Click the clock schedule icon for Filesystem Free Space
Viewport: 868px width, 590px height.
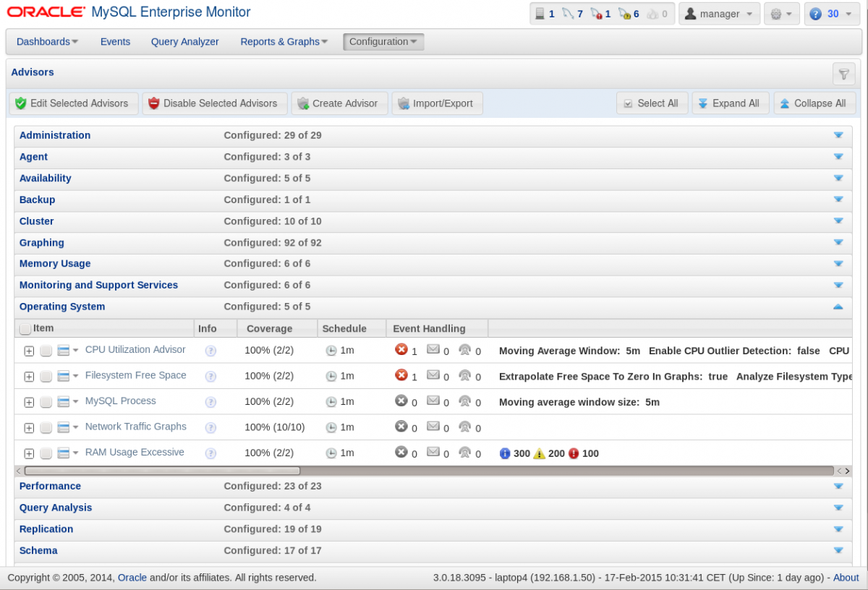[331, 376]
